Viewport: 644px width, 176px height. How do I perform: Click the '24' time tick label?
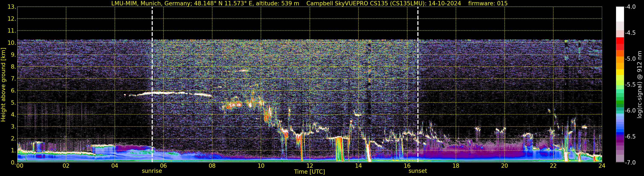point(602,166)
